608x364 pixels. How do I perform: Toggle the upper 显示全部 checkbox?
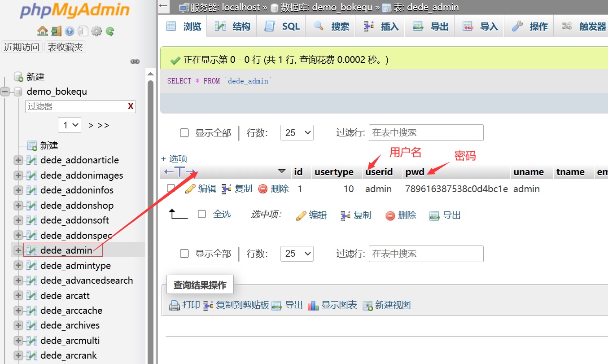tap(184, 133)
